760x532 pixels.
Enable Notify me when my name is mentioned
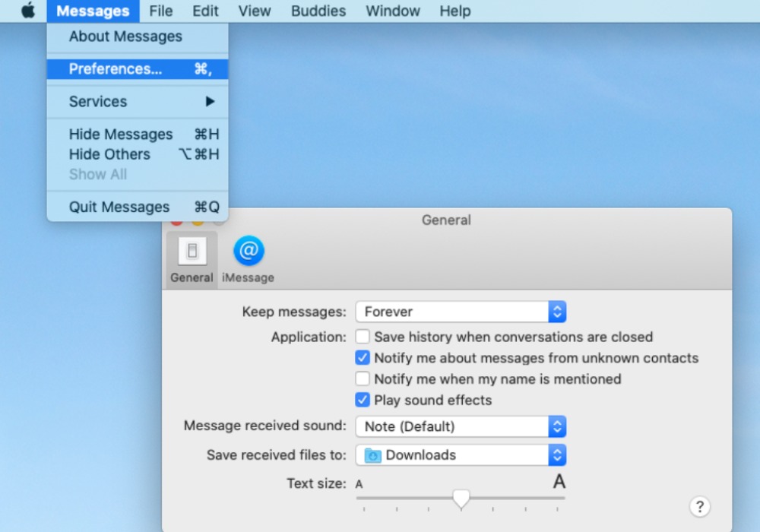[362, 379]
